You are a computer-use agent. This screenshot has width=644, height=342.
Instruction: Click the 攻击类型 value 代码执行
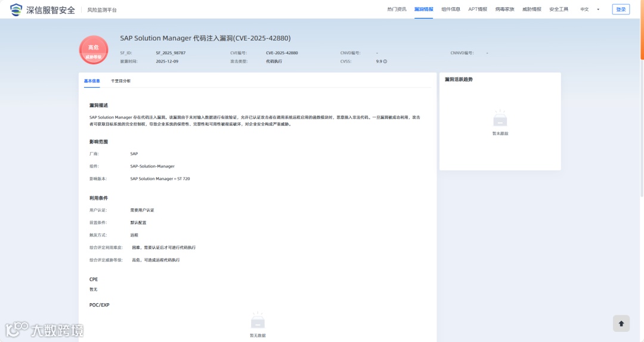[274, 61]
